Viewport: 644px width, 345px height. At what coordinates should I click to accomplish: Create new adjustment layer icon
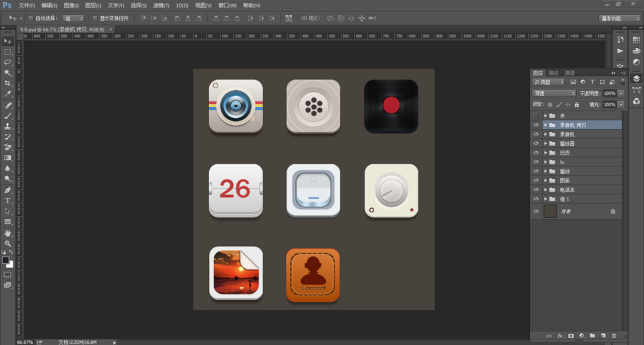point(582,335)
